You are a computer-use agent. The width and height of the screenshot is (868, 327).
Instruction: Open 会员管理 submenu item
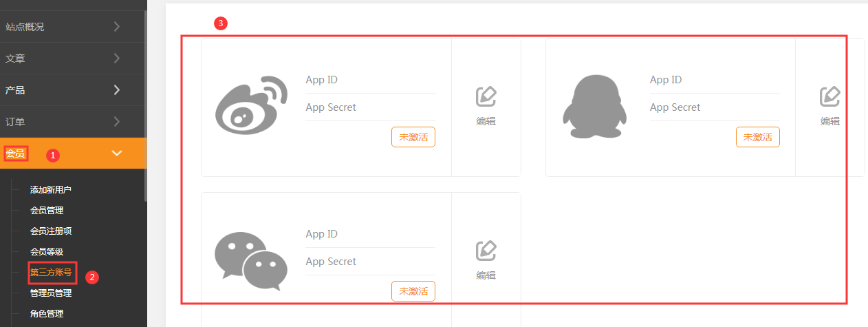47,210
